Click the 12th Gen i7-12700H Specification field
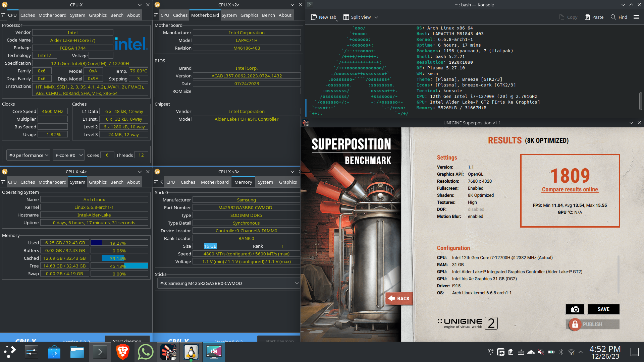This screenshot has width=644, height=362. [90, 63]
